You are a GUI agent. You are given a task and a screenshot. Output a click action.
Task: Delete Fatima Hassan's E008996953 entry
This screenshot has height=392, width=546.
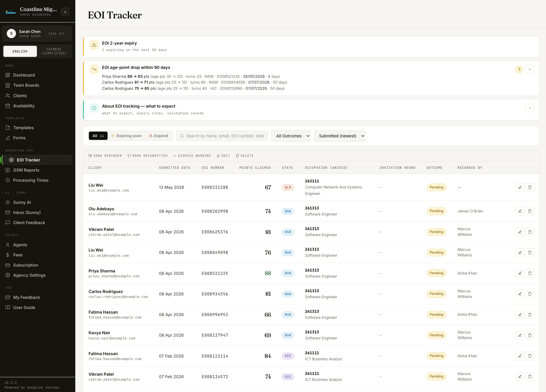530,315
